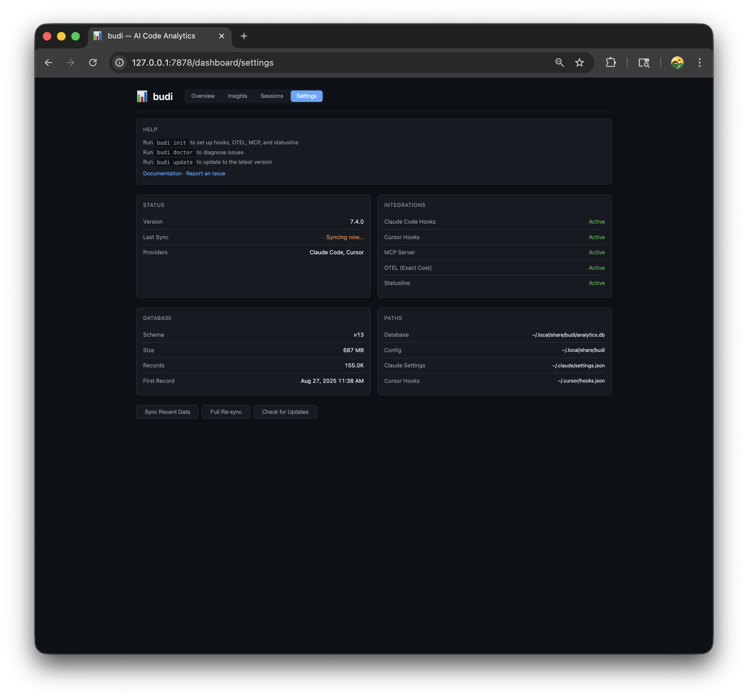
Task: Open the Documentation link
Action: tap(162, 173)
